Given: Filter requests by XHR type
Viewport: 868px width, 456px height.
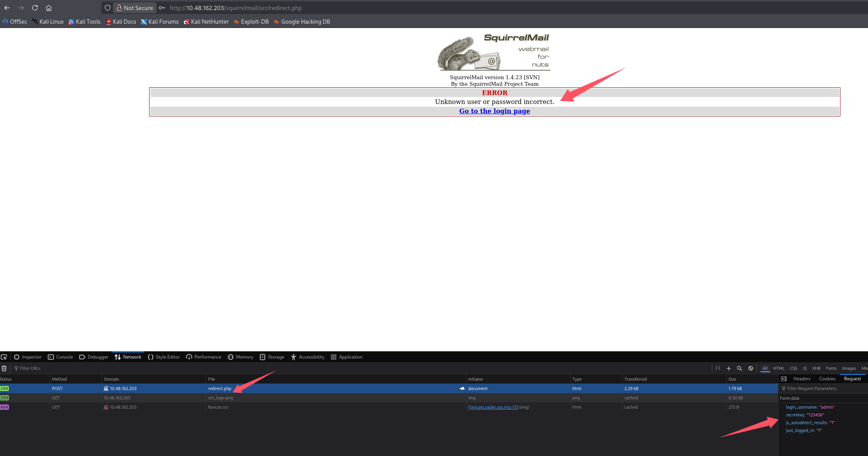Looking at the screenshot, I should pos(816,368).
